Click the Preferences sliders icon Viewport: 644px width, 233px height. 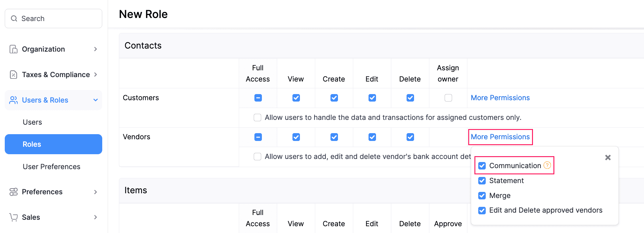click(14, 192)
